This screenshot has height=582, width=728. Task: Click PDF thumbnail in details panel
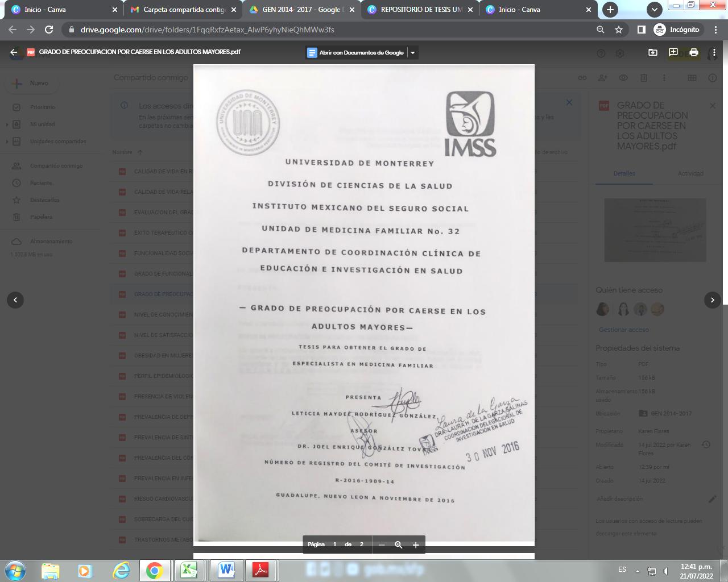655,230
